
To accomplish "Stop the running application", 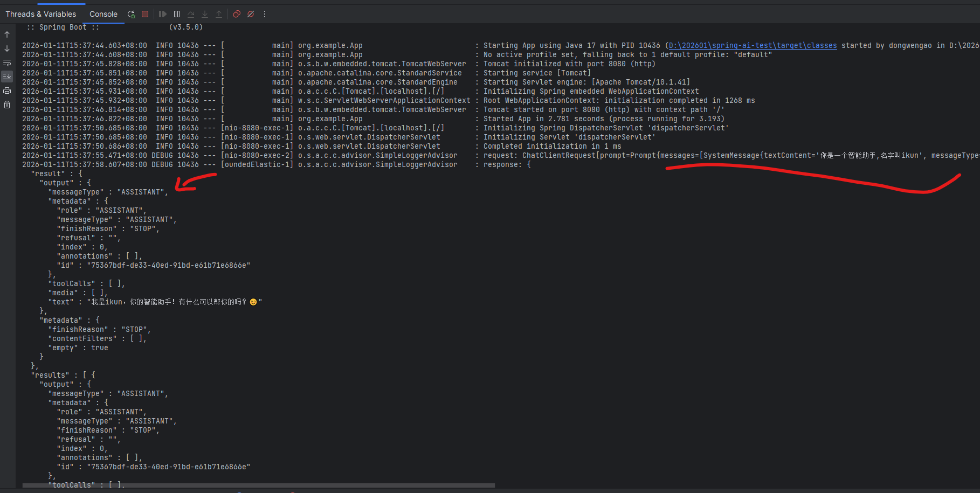I will (x=145, y=14).
